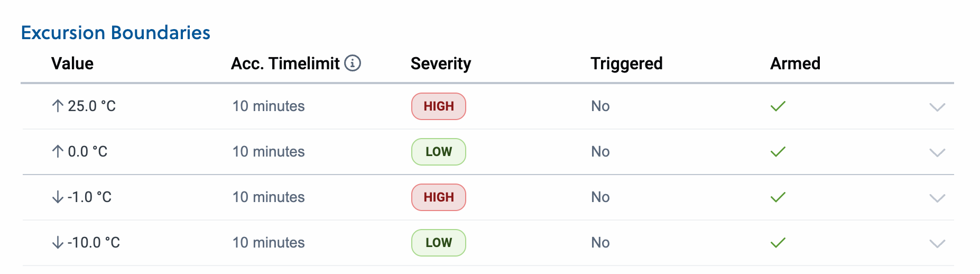Click the LOW severity badge for -10.0 °C
Viewport: 980px width, 274px height.
tap(439, 243)
